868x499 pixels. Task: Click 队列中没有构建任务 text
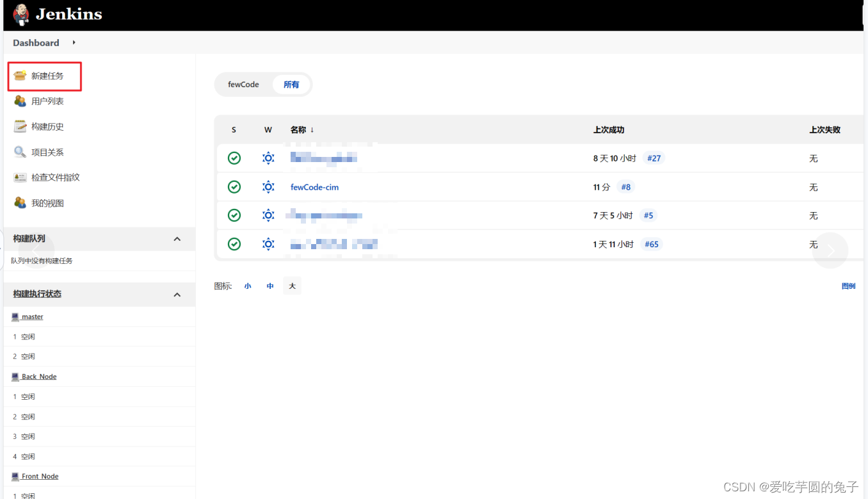pos(42,261)
